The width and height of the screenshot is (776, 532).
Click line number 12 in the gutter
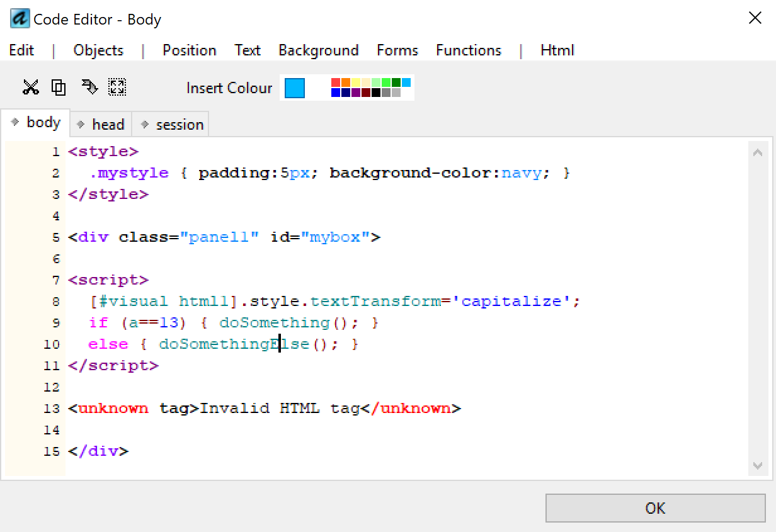[52, 387]
